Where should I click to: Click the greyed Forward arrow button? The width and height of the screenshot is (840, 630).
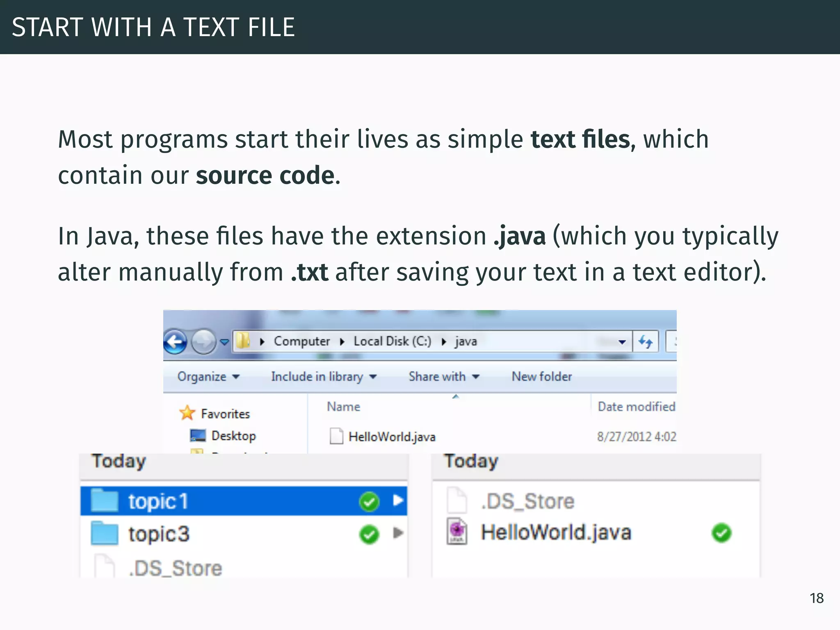coord(203,341)
